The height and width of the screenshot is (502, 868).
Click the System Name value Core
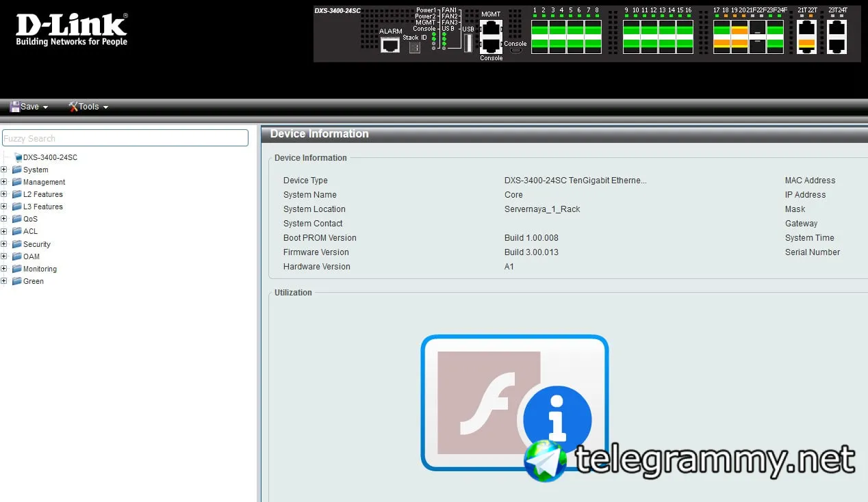click(513, 195)
